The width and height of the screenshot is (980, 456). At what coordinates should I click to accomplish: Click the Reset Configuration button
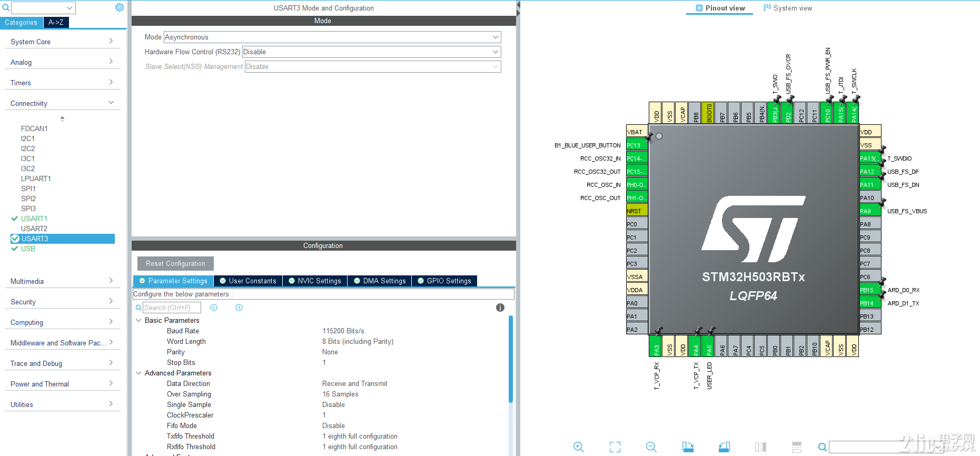tap(175, 263)
